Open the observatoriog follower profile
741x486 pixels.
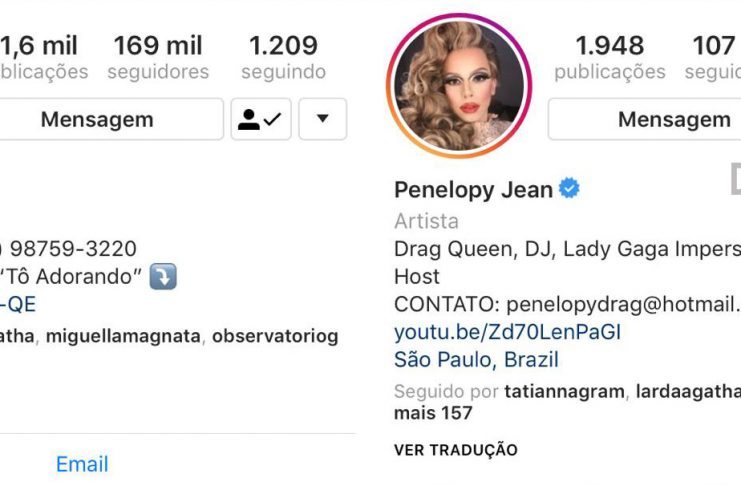pyautogui.click(x=275, y=336)
